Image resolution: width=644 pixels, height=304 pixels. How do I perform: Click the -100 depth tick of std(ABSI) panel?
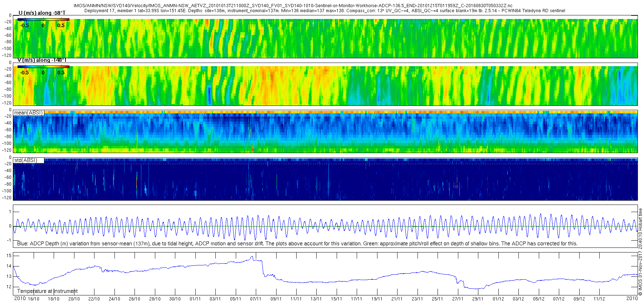pos(7,191)
